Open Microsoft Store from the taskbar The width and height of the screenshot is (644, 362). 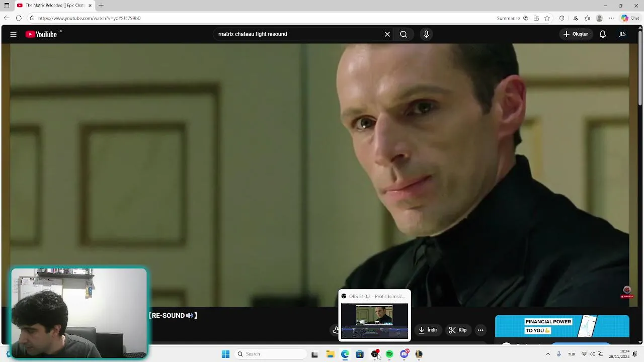(x=360, y=354)
